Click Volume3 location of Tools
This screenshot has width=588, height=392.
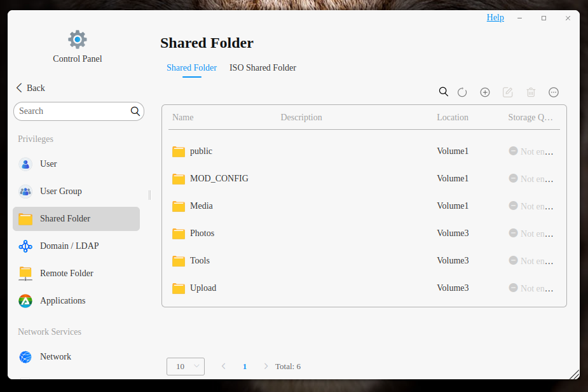coord(453,260)
